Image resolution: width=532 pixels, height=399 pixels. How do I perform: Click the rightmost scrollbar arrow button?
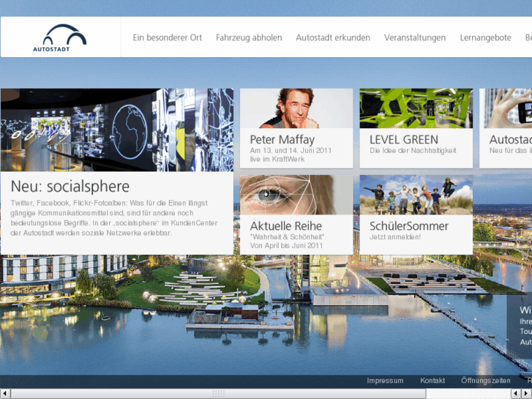click(x=527, y=394)
